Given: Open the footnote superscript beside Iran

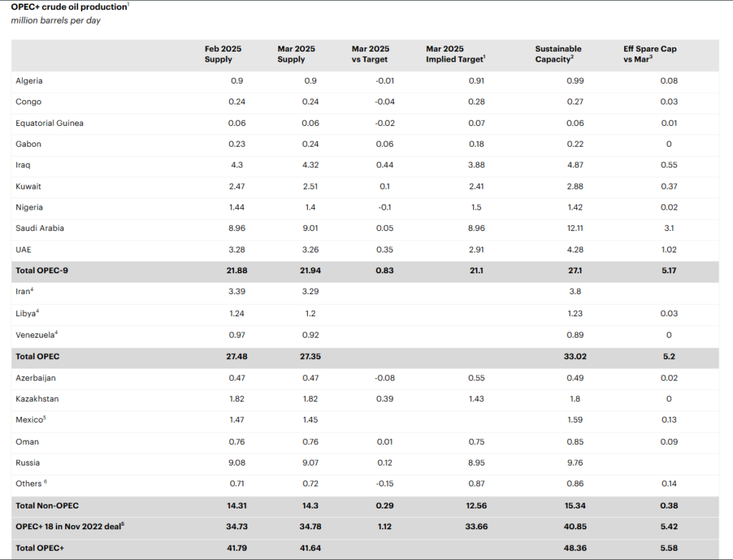Looking at the screenshot, I should tap(33, 290).
